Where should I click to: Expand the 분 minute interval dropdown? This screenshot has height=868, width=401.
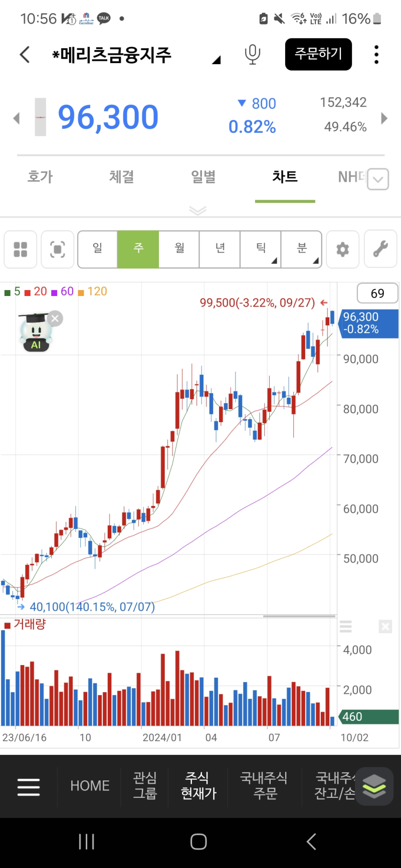click(301, 249)
